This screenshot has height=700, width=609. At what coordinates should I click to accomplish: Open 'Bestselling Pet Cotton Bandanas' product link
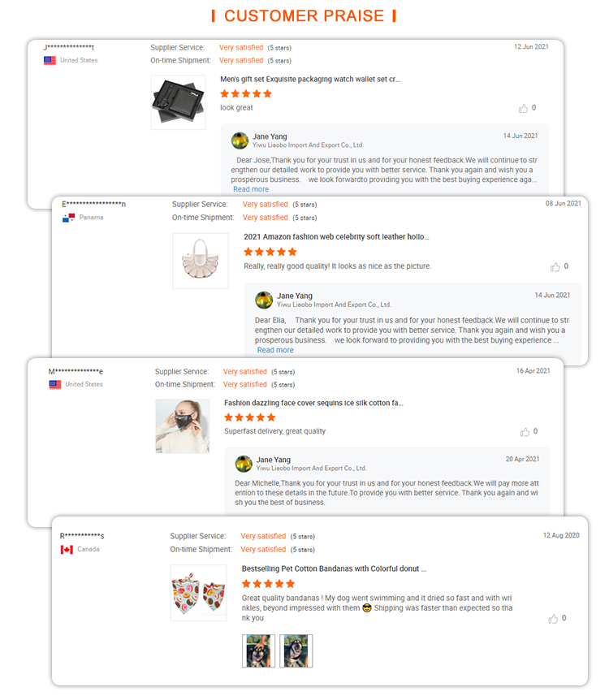[x=334, y=569]
